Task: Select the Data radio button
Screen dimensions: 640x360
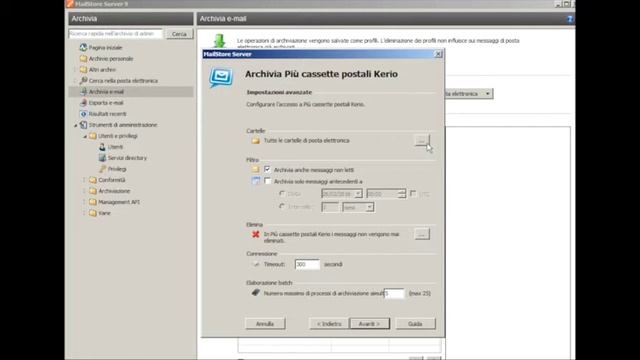Action: pyautogui.click(x=282, y=193)
